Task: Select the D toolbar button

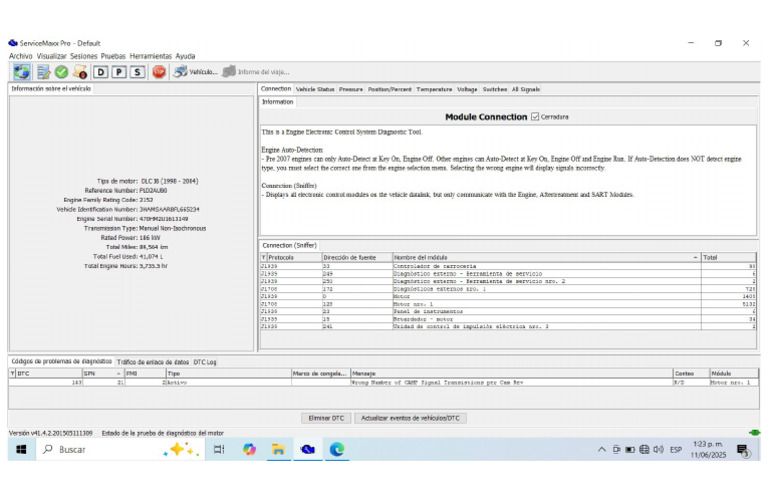Action: 100,72
